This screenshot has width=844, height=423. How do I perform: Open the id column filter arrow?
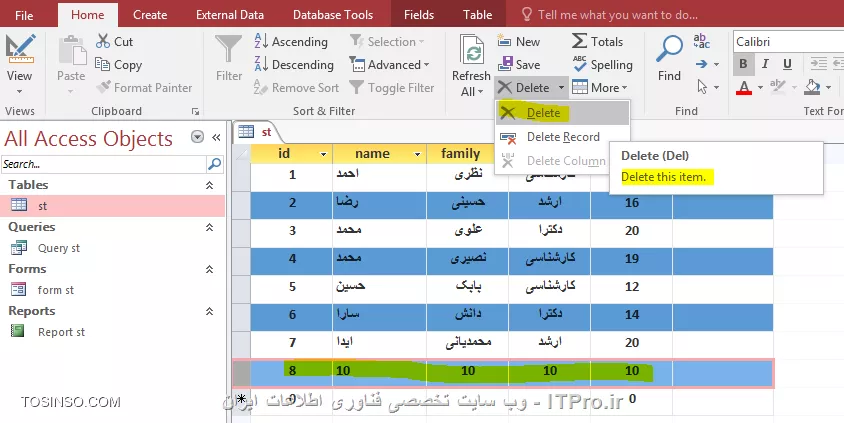pyautogui.click(x=323, y=154)
